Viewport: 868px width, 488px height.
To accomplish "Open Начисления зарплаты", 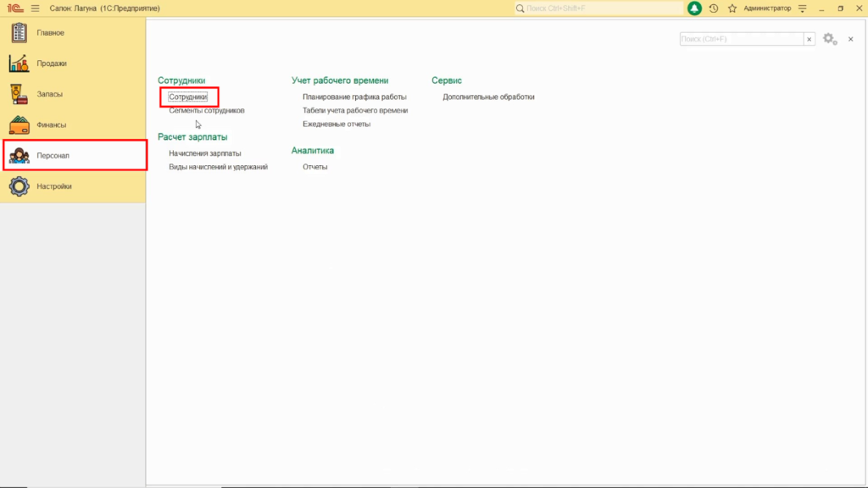I will click(205, 153).
